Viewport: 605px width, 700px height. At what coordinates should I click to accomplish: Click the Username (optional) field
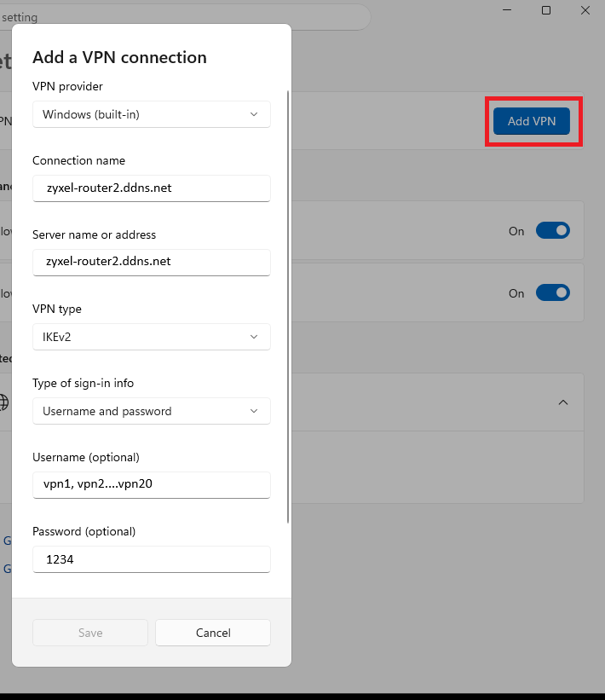(152, 484)
